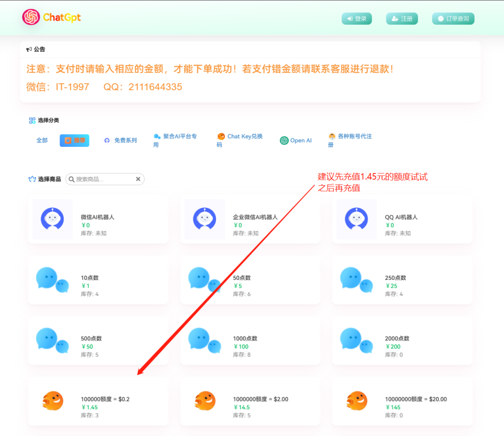Screen dimensions: 504x436
Task: Click the 选择商品 section icon
Action: [x=31, y=179]
